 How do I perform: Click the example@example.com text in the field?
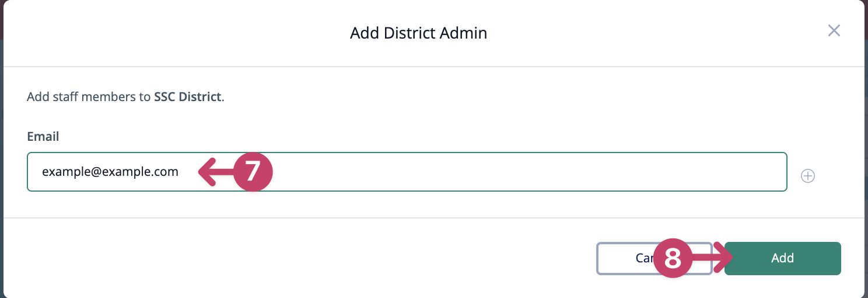point(110,172)
